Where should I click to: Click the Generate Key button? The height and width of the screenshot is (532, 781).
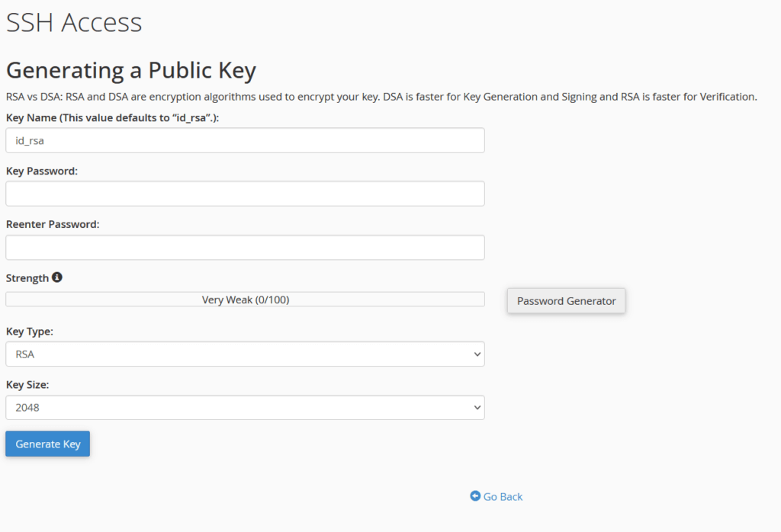click(x=47, y=443)
